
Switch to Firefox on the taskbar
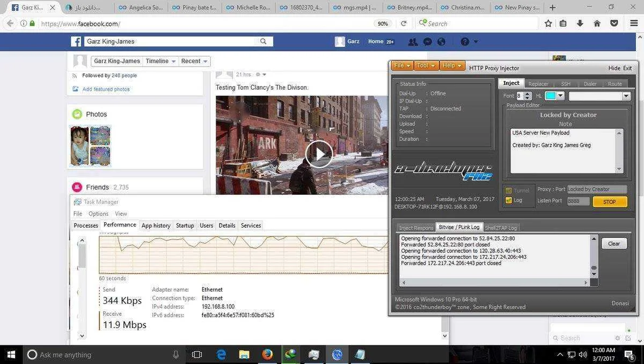click(267, 354)
